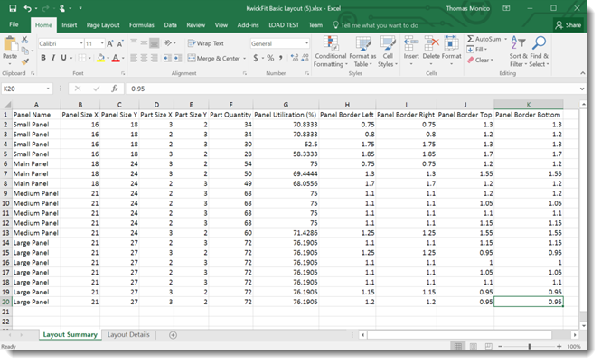Collapse the ribbon with the arrow
The height and width of the screenshot is (364, 601).
(x=583, y=73)
